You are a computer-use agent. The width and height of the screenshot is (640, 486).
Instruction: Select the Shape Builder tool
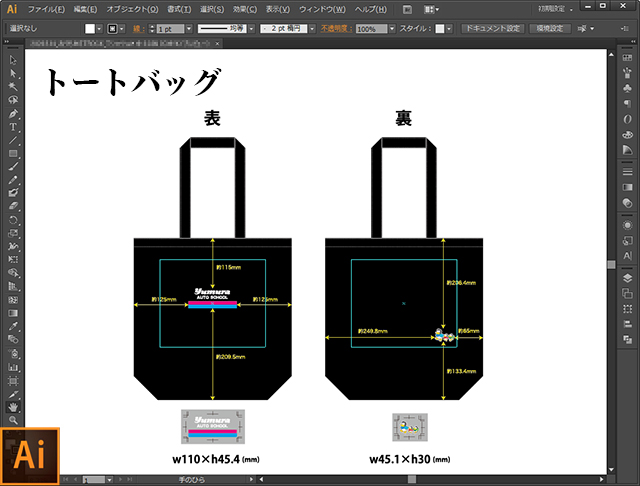[13, 273]
